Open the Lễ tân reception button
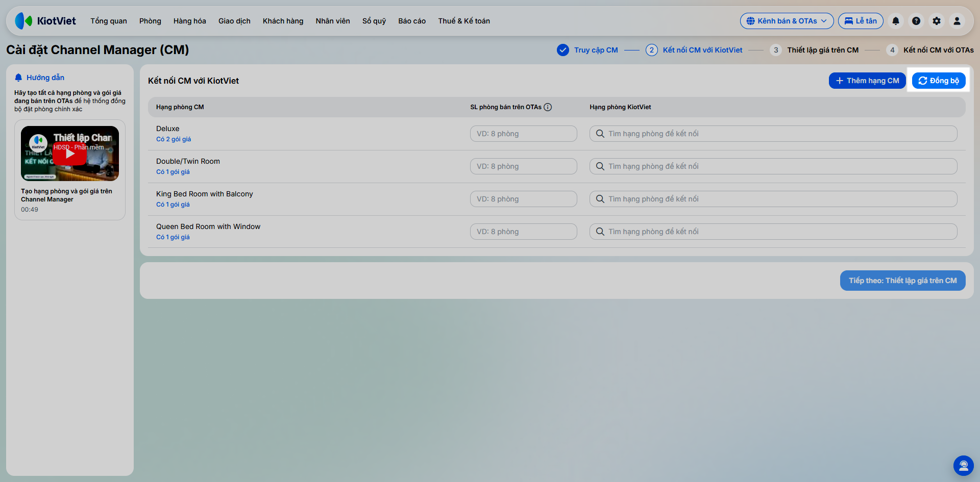Screen dimensions: 980x482 [x=861, y=21]
